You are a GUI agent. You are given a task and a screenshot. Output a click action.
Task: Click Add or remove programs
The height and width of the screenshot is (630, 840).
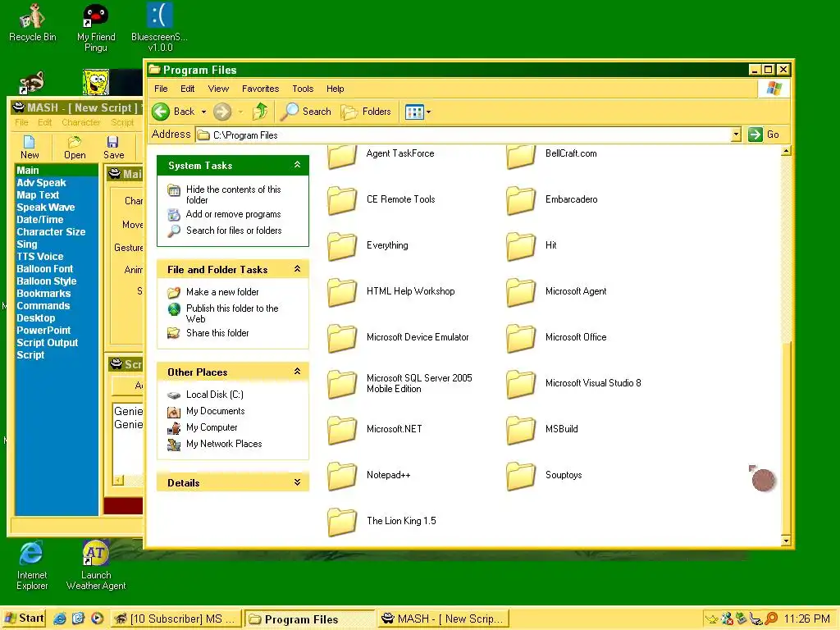[x=234, y=214]
